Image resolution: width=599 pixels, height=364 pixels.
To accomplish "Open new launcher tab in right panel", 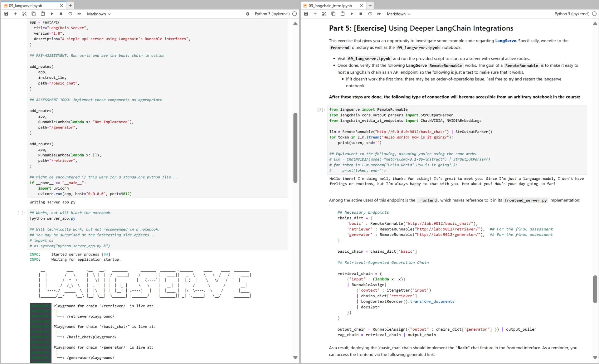I will pos(370,5).
